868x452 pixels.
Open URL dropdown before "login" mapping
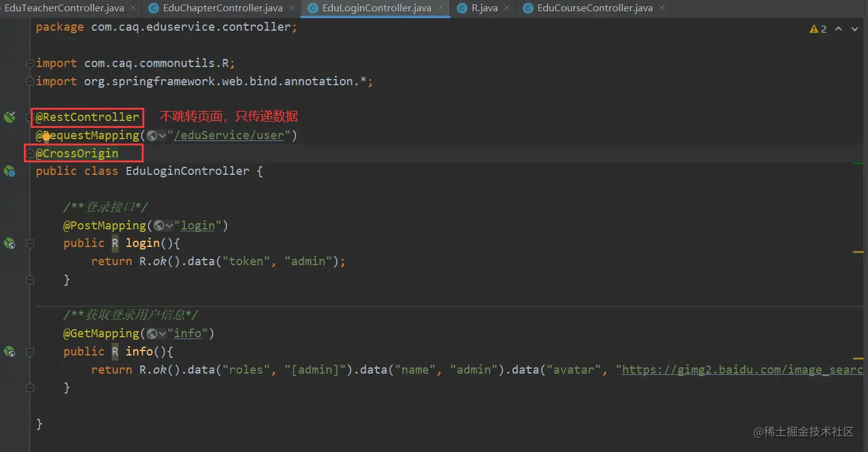click(164, 225)
